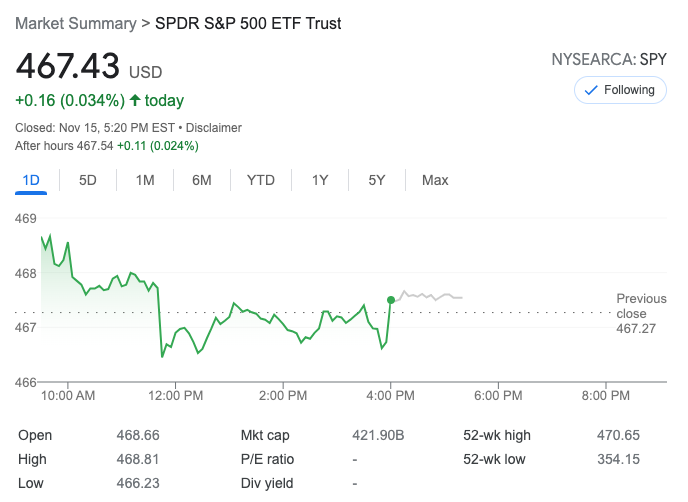Toggle the Following button
688x502 pixels.
click(620, 90)
